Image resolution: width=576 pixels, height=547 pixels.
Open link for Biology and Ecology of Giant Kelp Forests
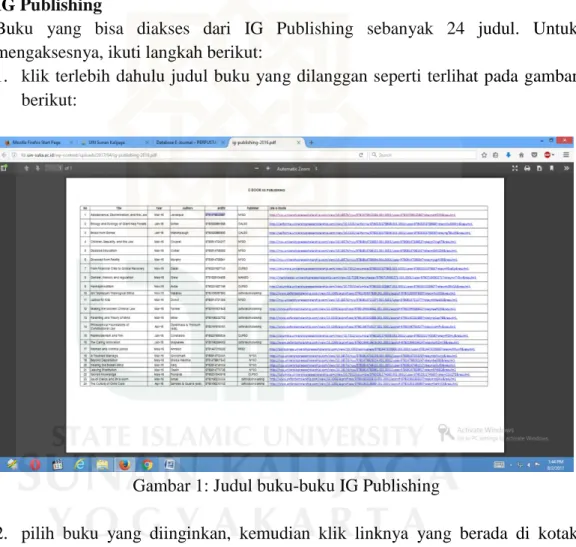371,224
